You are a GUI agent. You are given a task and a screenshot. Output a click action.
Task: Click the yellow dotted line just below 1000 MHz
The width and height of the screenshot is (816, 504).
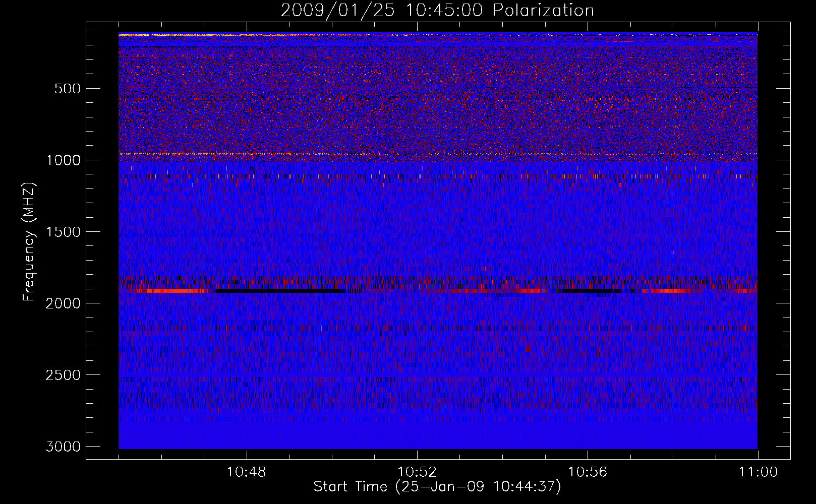tap(438, 153)
